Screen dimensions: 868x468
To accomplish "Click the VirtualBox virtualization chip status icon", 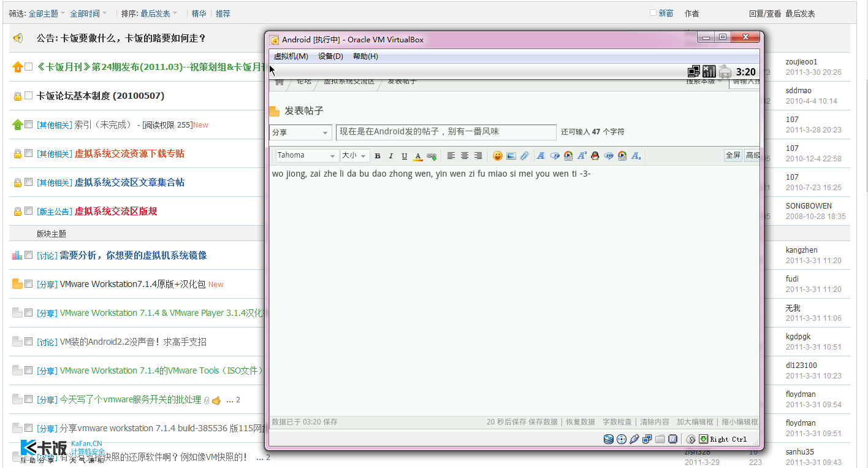I will (x=672, y=439).
